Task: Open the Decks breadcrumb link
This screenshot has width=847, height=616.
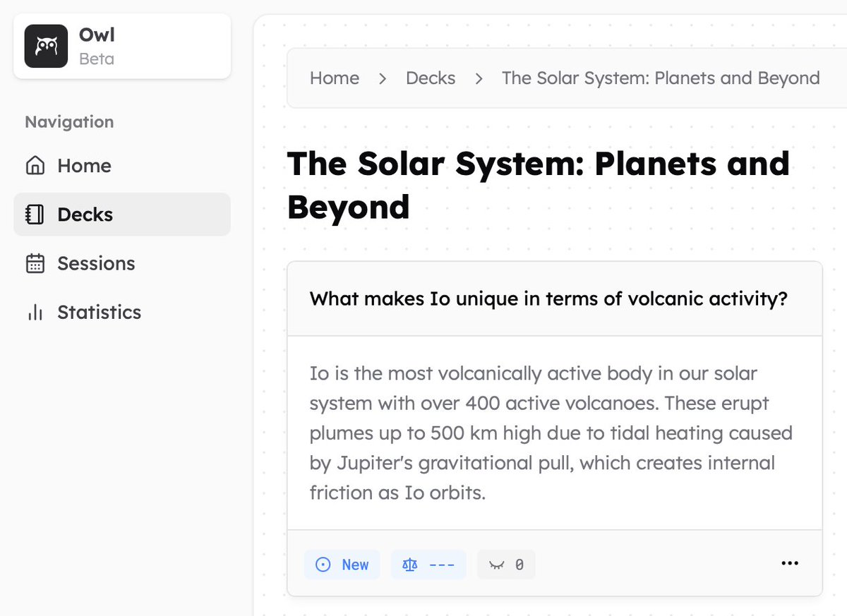Action: (x=431, y=78)
